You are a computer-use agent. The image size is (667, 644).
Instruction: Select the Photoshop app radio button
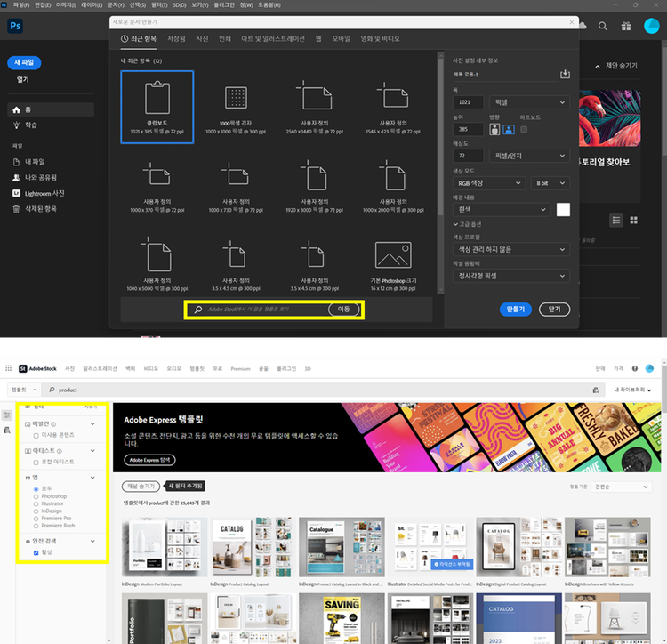(x=36, y=496)
